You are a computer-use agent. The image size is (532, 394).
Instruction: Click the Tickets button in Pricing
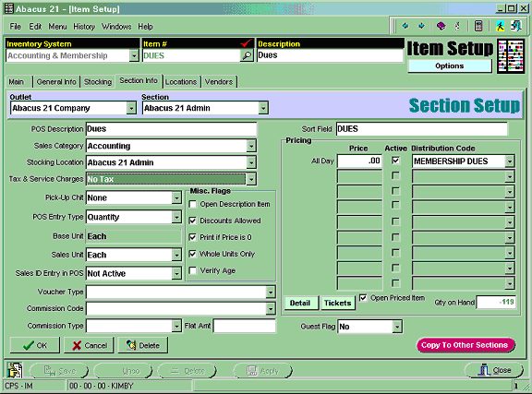point(338,303)
